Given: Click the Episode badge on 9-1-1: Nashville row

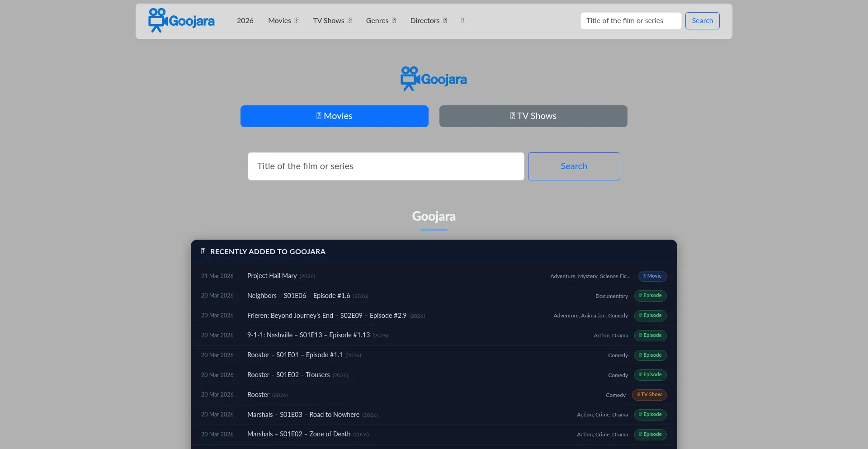Looking at the screenshot, I should (651, 336).
